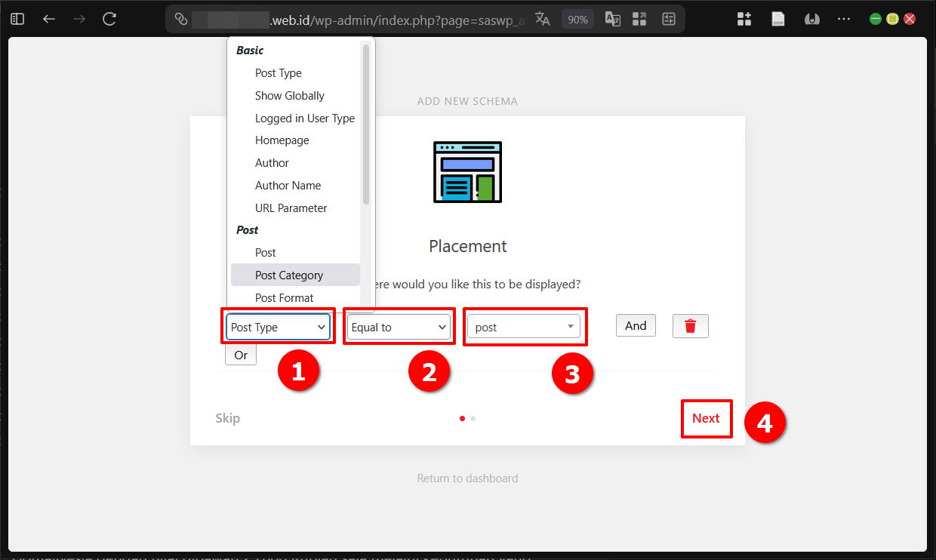
Task: Open the browser extensions puzzle-grid icon
Action: tap(744, 19)
